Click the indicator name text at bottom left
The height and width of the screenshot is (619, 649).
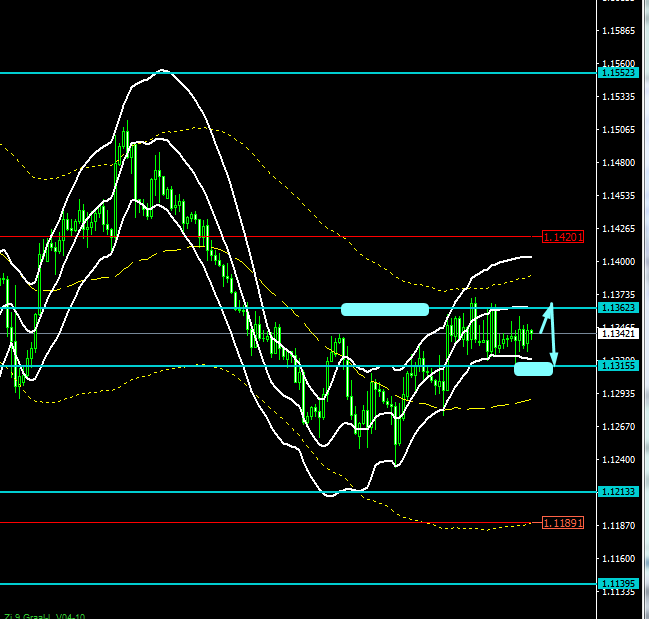(x=44, y=614)
